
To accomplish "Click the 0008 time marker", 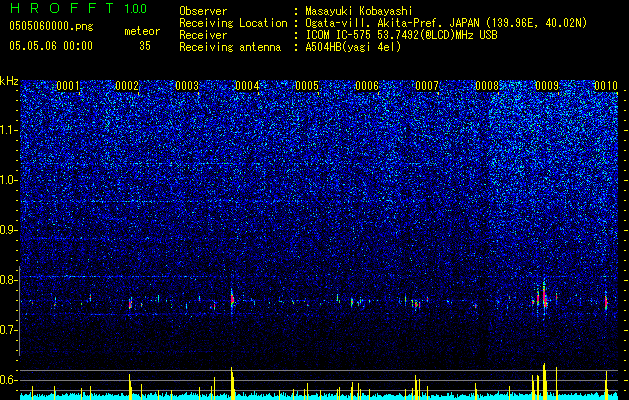I will coord(487,86).
